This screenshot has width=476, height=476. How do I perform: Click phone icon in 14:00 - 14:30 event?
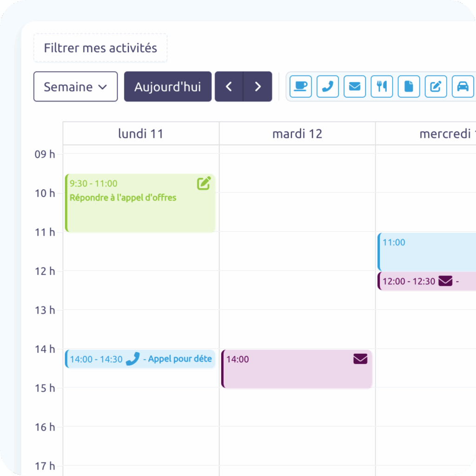132,359
